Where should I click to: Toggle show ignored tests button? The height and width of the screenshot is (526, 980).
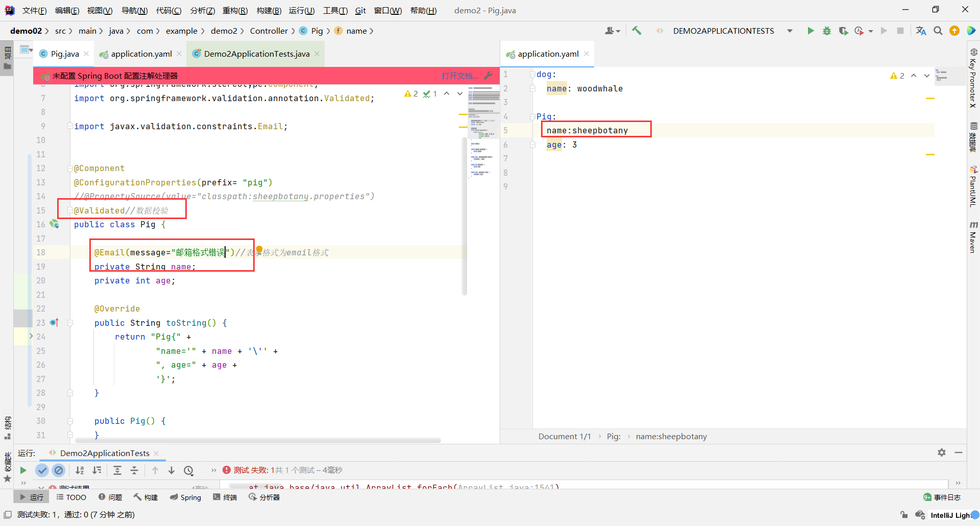coord(59,470)
